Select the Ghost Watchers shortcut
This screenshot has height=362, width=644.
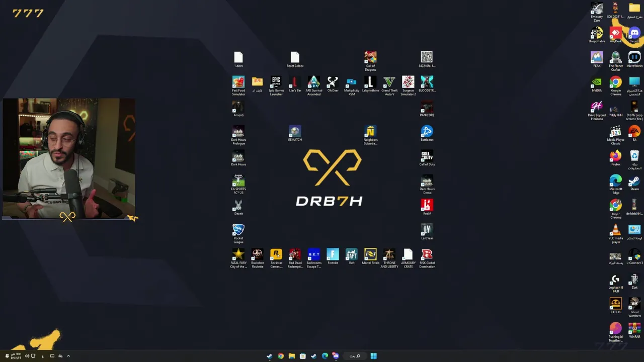click(634, 308)
